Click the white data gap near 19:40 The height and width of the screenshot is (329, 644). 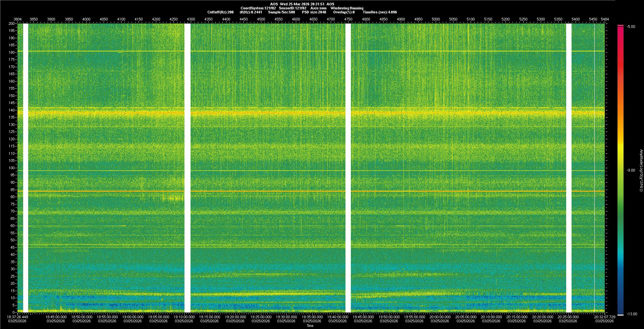pyautogui.click(x=348, y=168)
